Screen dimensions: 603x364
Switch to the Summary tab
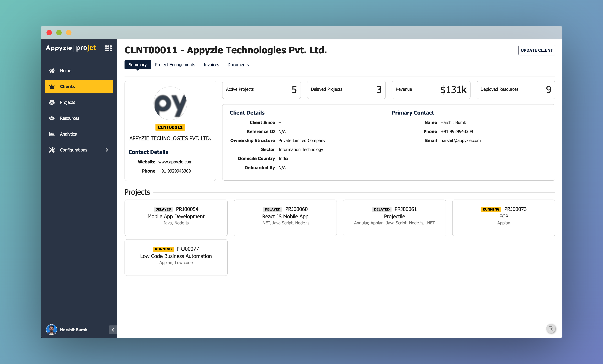point(138,65)
